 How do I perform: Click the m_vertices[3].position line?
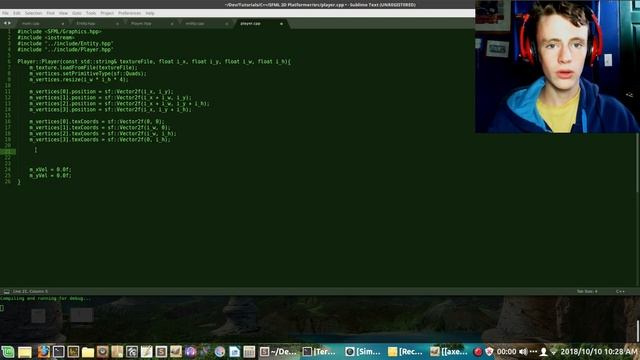110,110
